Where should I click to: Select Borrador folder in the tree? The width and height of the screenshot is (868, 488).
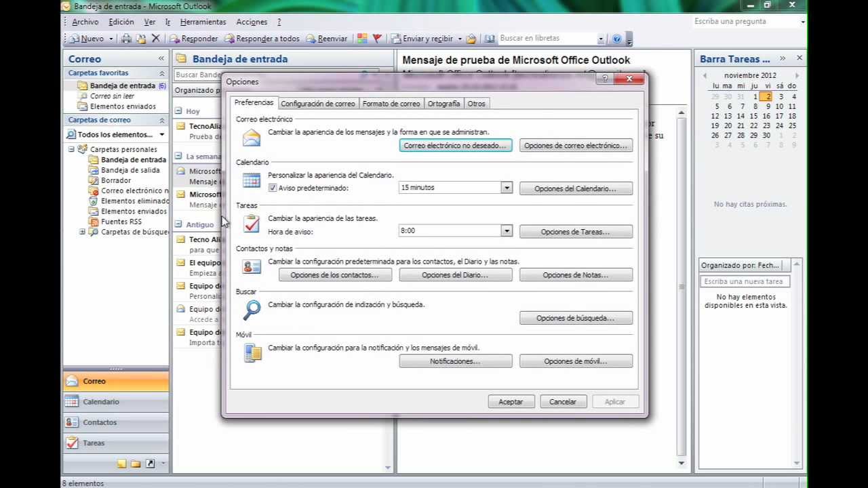(116, 180)
